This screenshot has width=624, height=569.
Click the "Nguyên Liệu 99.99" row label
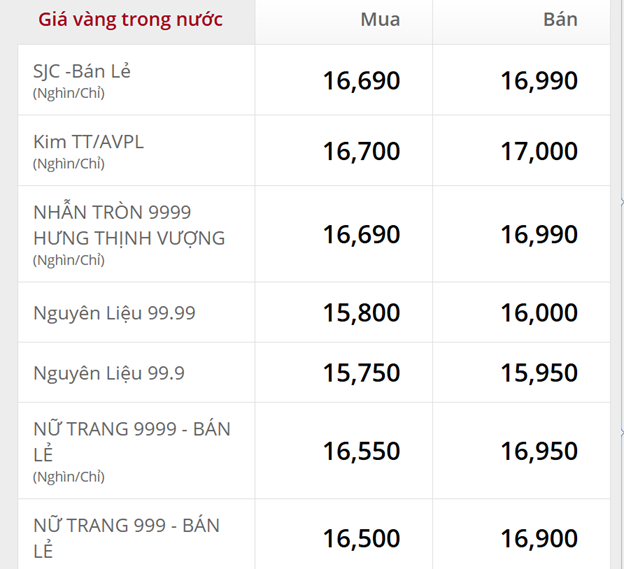[114, 313]
